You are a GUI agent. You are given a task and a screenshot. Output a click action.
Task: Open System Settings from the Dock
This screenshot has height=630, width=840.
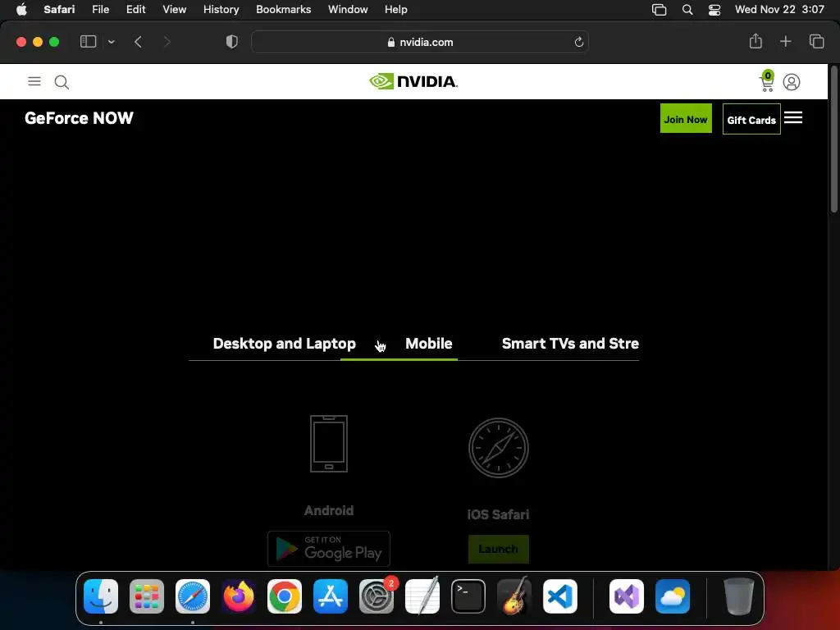tap(376, 596)
